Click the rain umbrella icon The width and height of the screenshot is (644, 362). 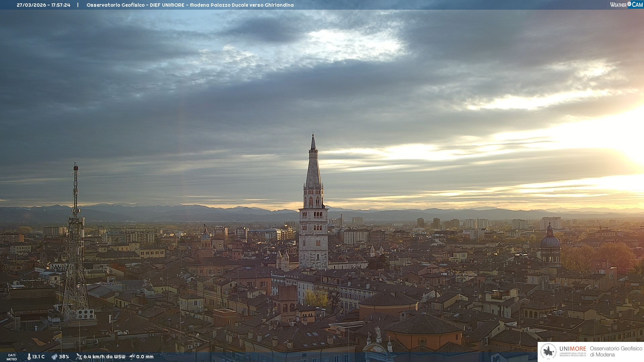pyautogui.click(x=132, y=357)
